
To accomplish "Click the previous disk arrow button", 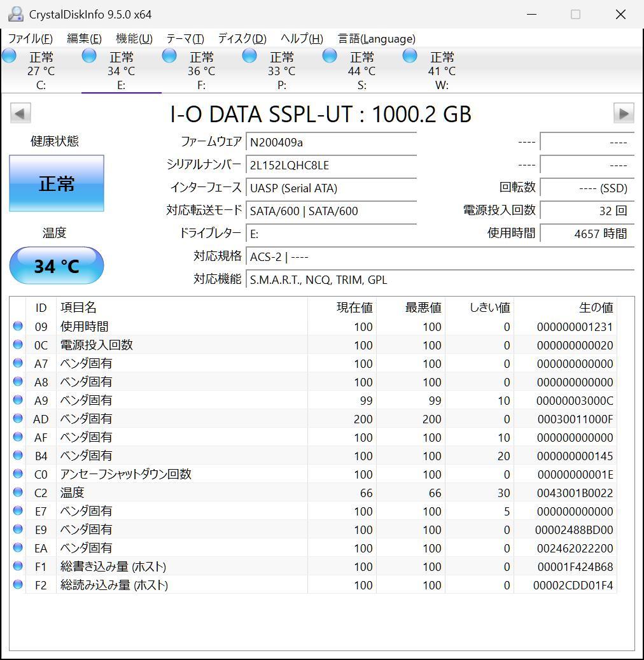I will [20, 113].
